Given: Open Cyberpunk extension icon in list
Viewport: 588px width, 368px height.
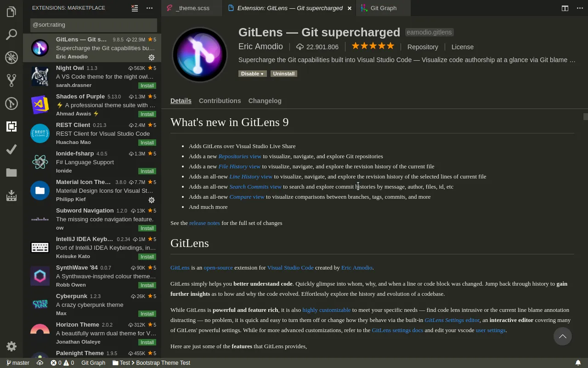Looking at the screenshot, I should 40,305.
